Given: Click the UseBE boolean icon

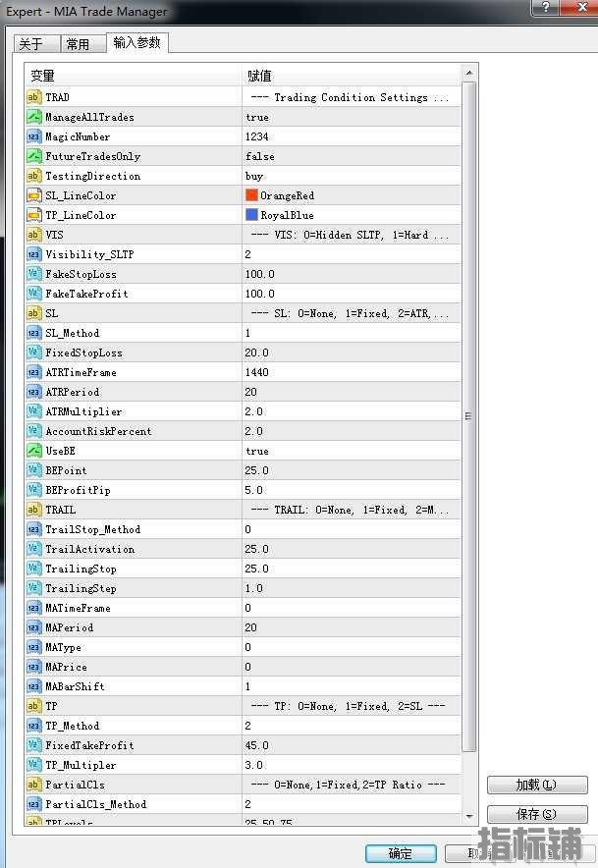Looking at the screenshot, I should pyautogui.click(x=33, y=451).
